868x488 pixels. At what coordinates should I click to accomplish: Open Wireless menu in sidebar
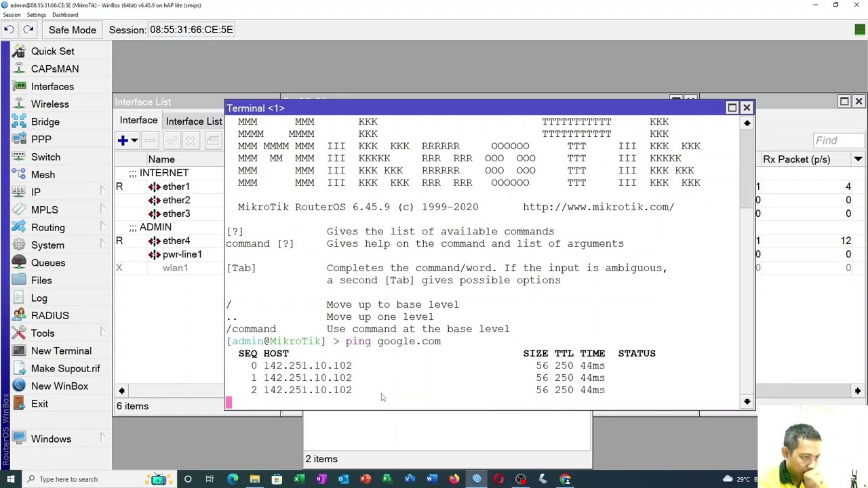click(x=50, y=104)
